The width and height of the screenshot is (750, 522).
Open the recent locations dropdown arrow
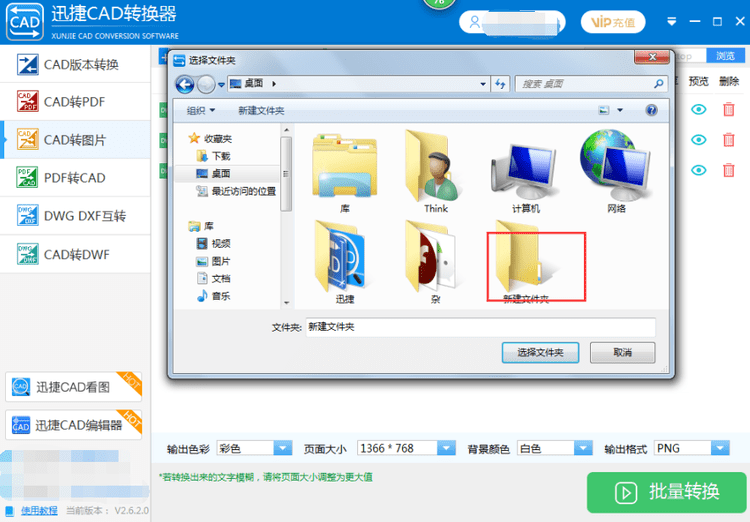tap(221, 85)
